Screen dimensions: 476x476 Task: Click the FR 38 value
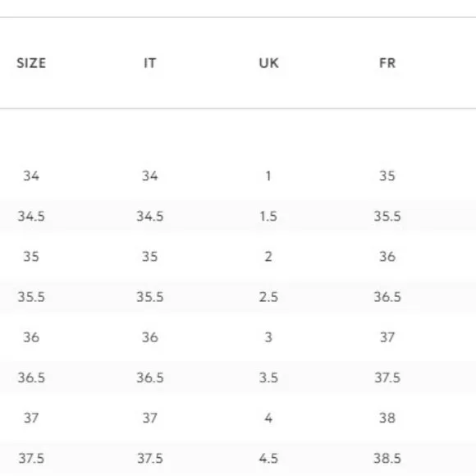387,418
